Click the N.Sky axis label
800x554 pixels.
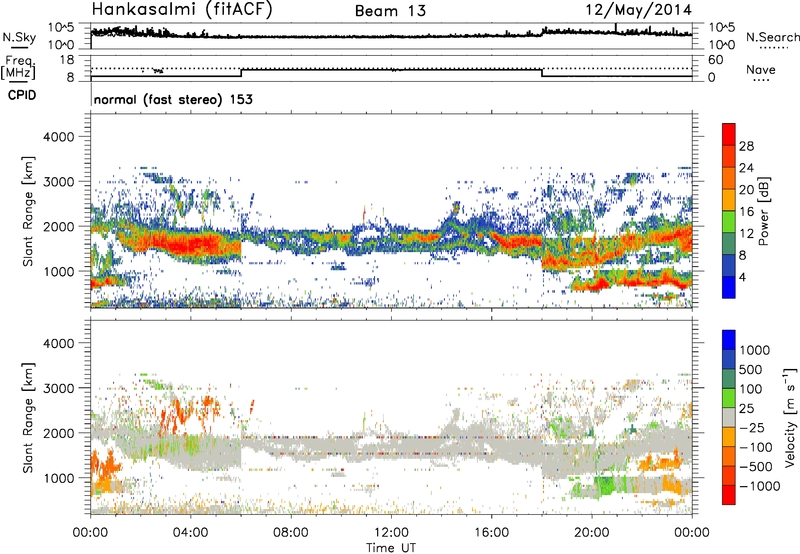pos(19,37)
